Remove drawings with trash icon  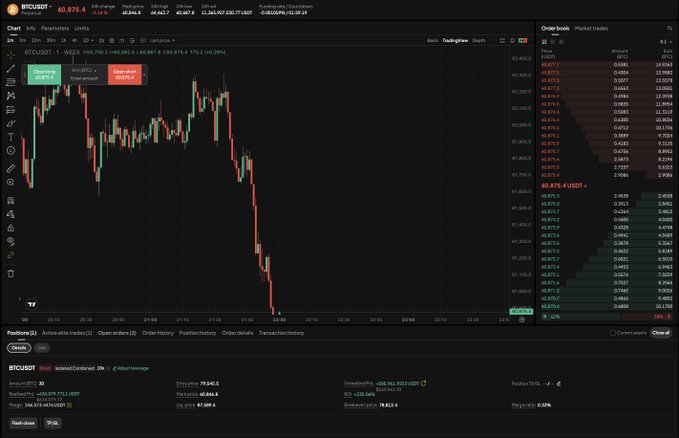(x=11, y=273)
